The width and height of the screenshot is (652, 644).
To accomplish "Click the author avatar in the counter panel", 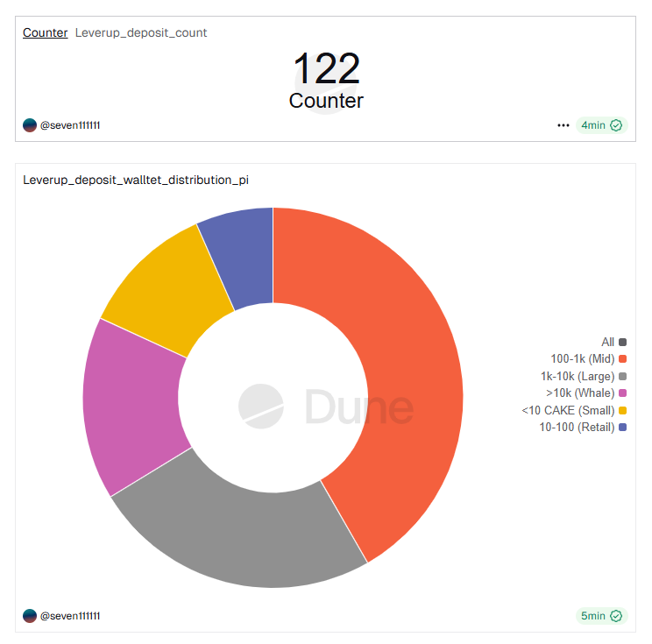I will pos(30,125).
